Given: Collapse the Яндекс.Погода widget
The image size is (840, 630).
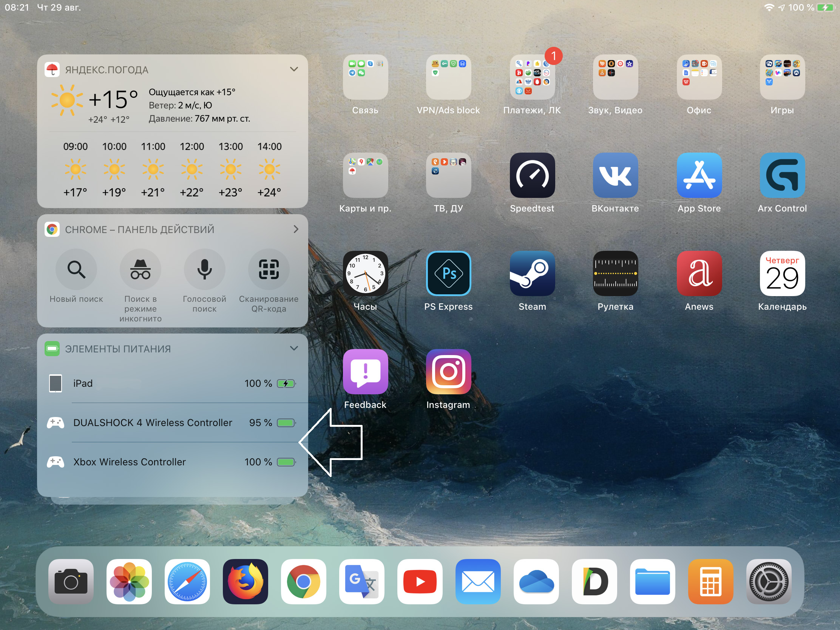Looking at the screenshot, I should [294, 69].
